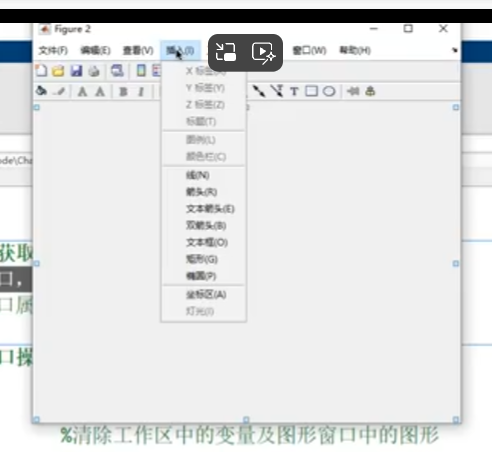Click the Insert Colorbar toolbar icon

[141, 71]
